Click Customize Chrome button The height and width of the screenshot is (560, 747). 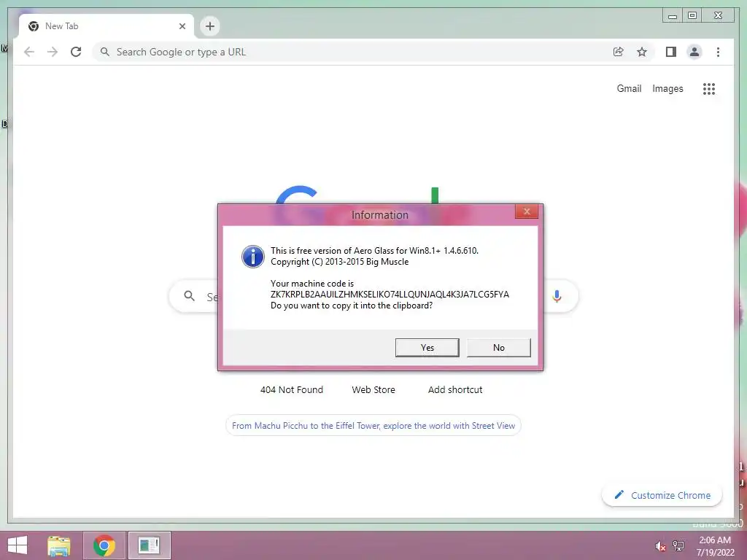pos(662,495)
